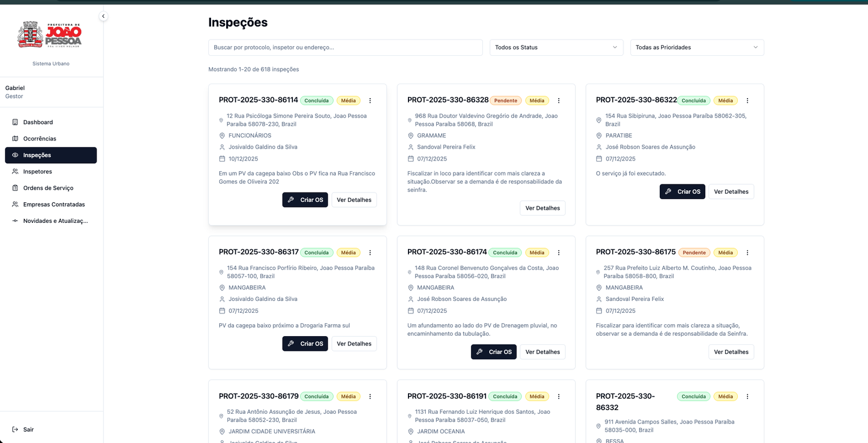Open Ocorrências in the sidebar
The image size is (868, 443).
click(x=40, y=139)
